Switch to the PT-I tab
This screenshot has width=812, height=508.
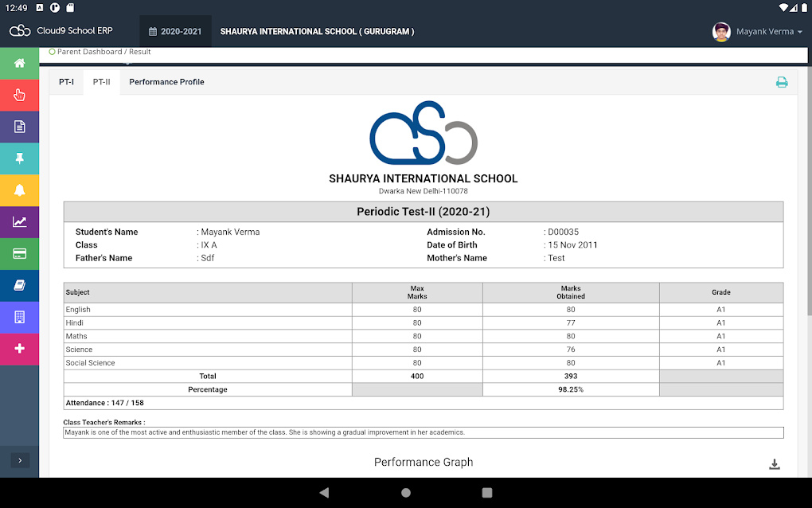(67, 81)
